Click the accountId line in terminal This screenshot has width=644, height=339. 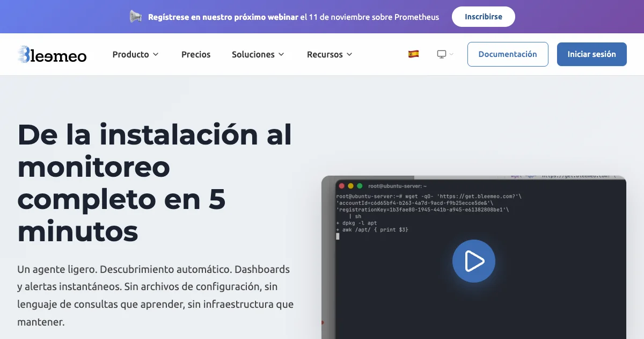[x=415, y=203]
